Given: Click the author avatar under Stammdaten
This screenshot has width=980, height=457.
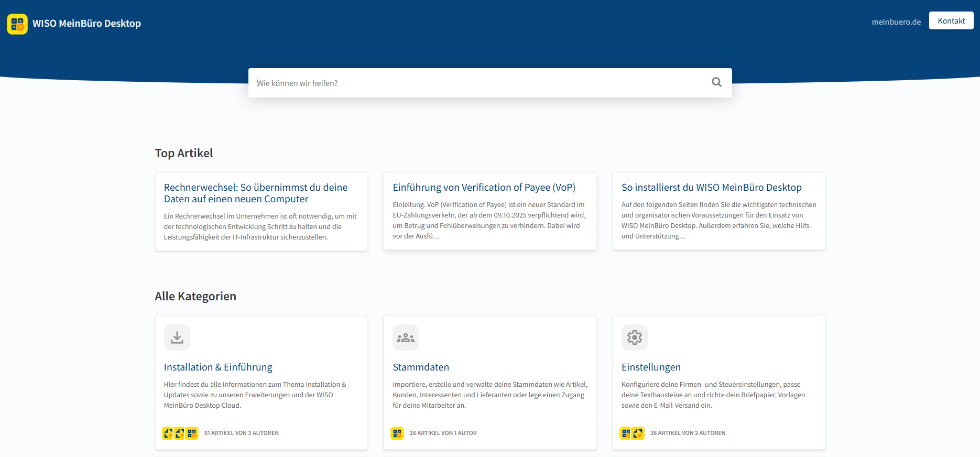Looking at the screenshot, I should point(397,433).
